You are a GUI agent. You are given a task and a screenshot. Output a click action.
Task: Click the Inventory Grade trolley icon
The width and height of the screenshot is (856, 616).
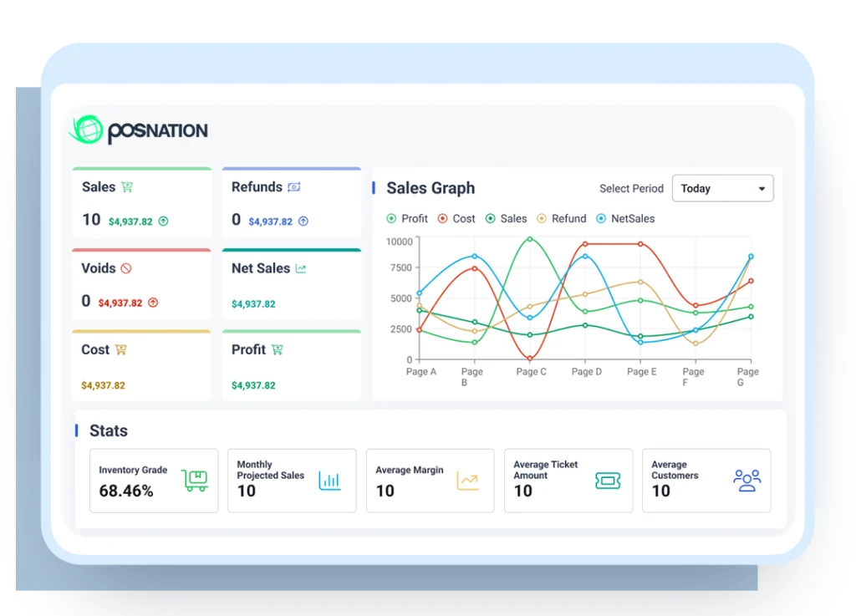pyautogui.click(x=195, y=481)
